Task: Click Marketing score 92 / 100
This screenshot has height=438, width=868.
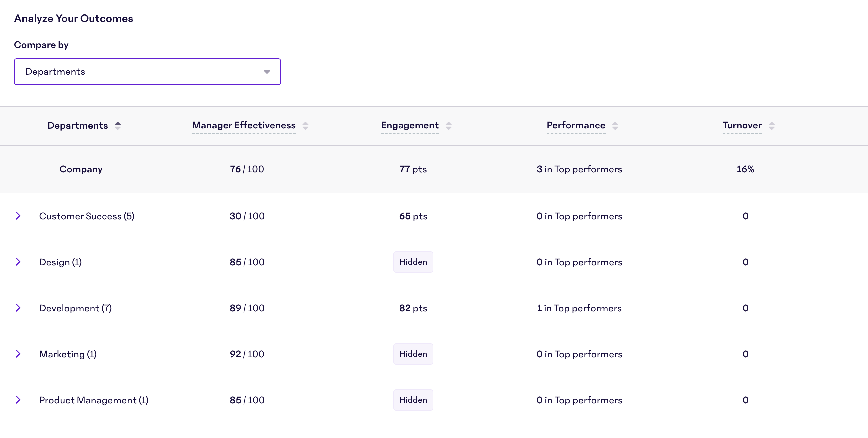Action: tap(247, 354)
